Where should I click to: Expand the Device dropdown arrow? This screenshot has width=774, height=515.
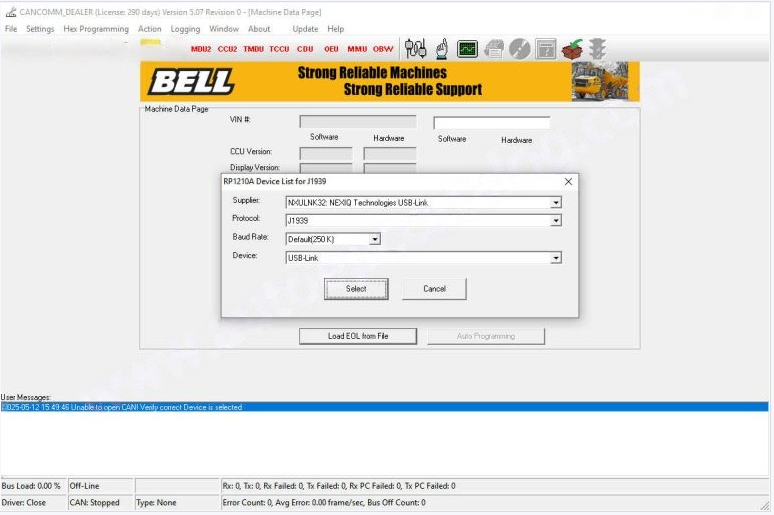556,258
